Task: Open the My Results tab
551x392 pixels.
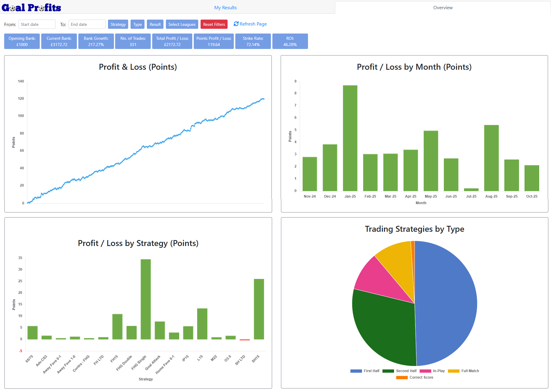Action: (x=225, y=8)
